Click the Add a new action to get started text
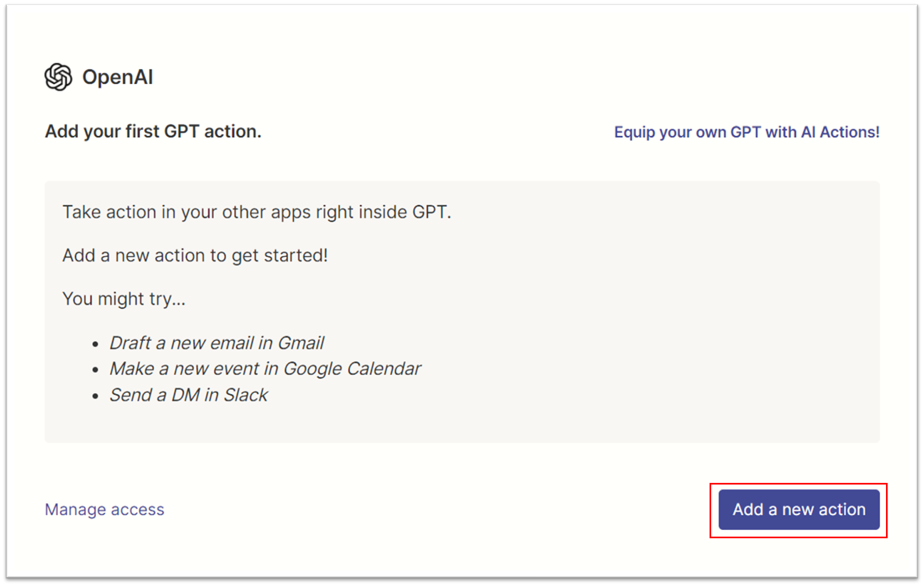This screenshot has height=586, width=924. click(195, 255)
